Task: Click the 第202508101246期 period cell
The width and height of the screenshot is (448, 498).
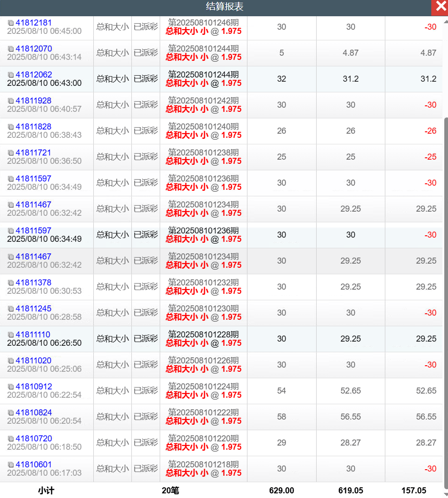Action: (203, 23)
